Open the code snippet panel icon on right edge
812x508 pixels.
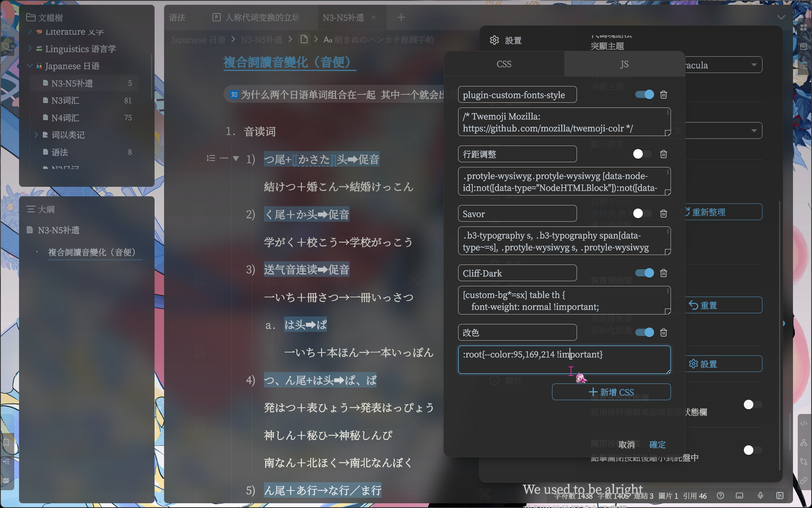(x=804, y=423)
